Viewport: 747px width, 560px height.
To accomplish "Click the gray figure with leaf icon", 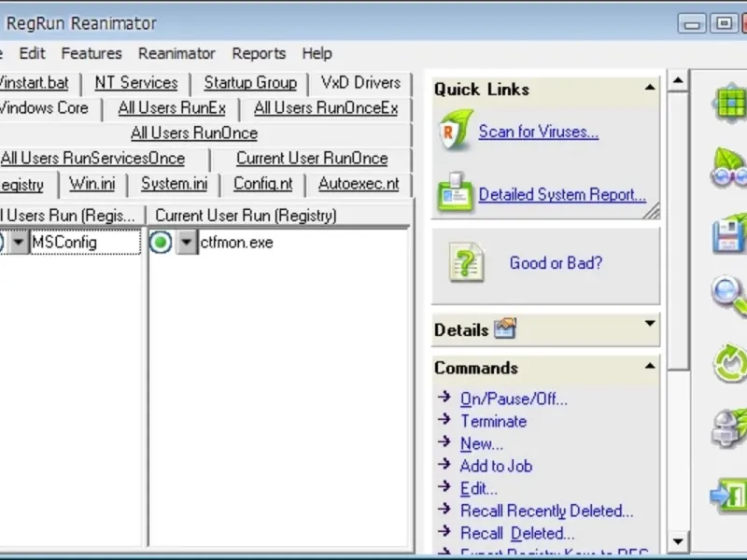I will 730,427.
